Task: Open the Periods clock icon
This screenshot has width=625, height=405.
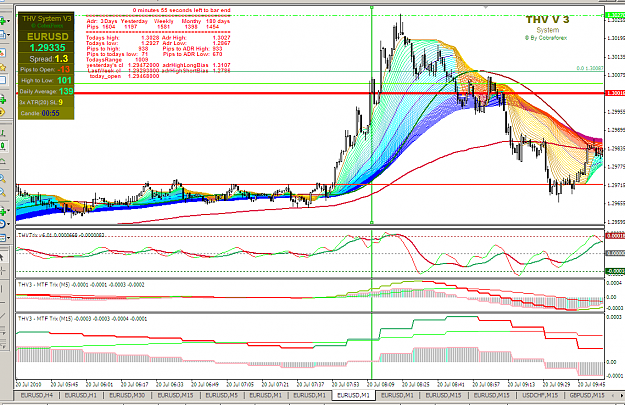Action: click(2, 224)
